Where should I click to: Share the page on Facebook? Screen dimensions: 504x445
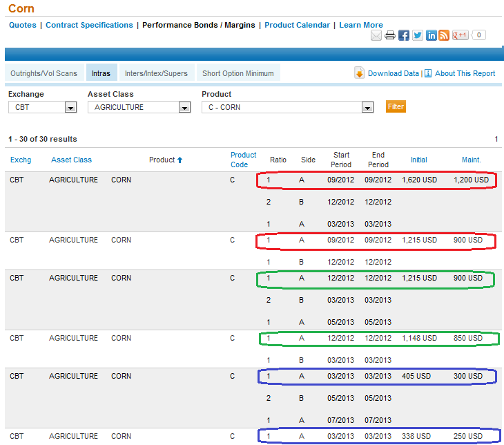pyautogui.click(x=404, y=36)
